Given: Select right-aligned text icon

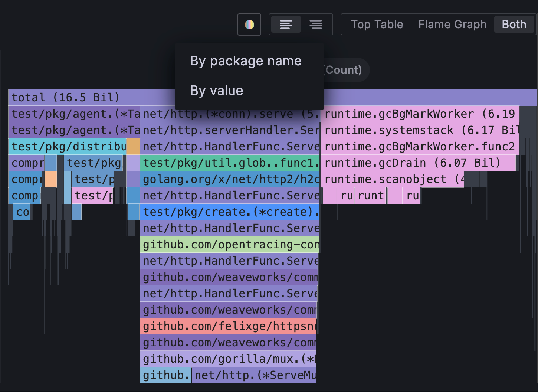Looking at the screenshot, I should coord(316,24).
